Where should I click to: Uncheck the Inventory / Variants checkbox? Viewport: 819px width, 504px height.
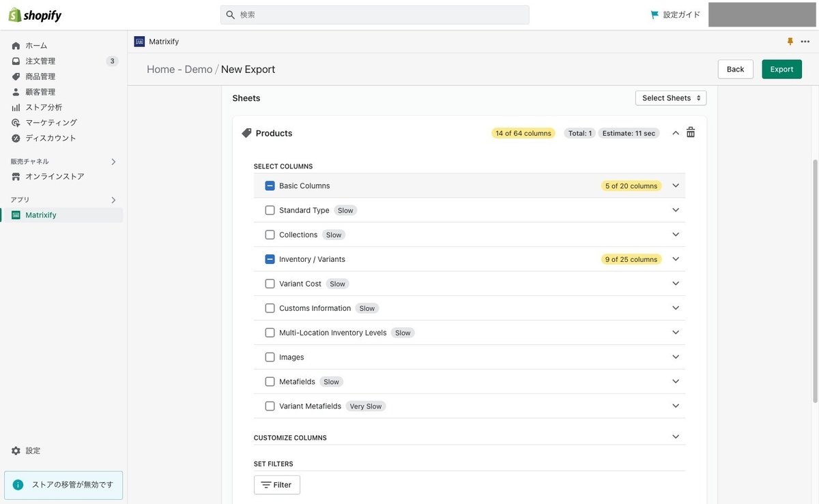tap(268, 258)
